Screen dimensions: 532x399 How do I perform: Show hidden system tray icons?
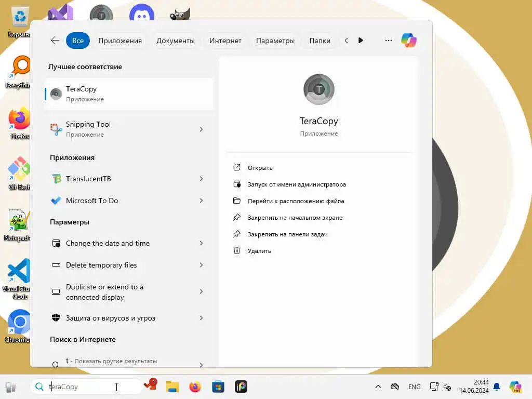pyautogui.click(x=378, y=387)
